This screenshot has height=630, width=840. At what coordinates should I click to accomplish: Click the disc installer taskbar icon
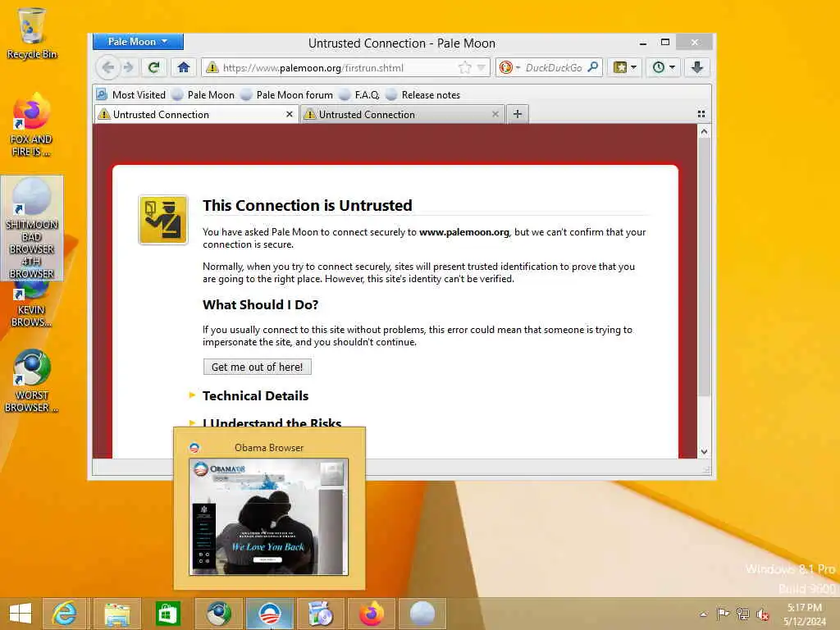tap(321, 614)
